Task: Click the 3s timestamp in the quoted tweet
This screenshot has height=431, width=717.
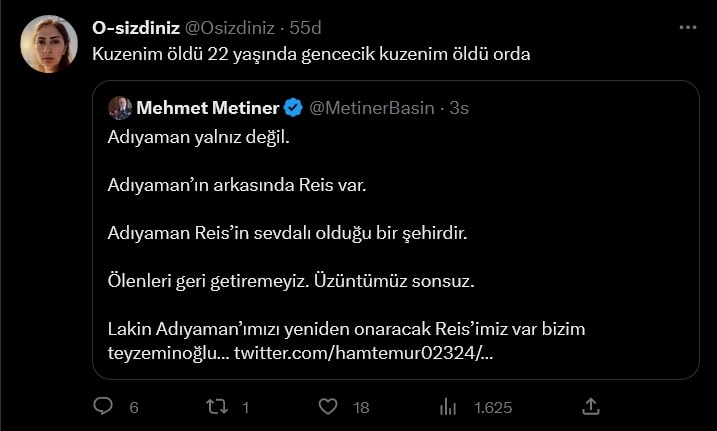Action: click(x=459, y=108)
